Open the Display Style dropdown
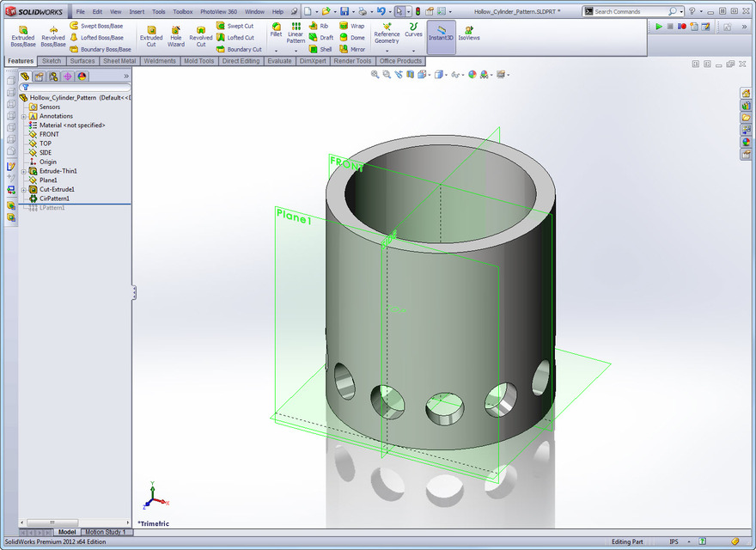This screenshot has height=550, width=756. click(447, 75)
